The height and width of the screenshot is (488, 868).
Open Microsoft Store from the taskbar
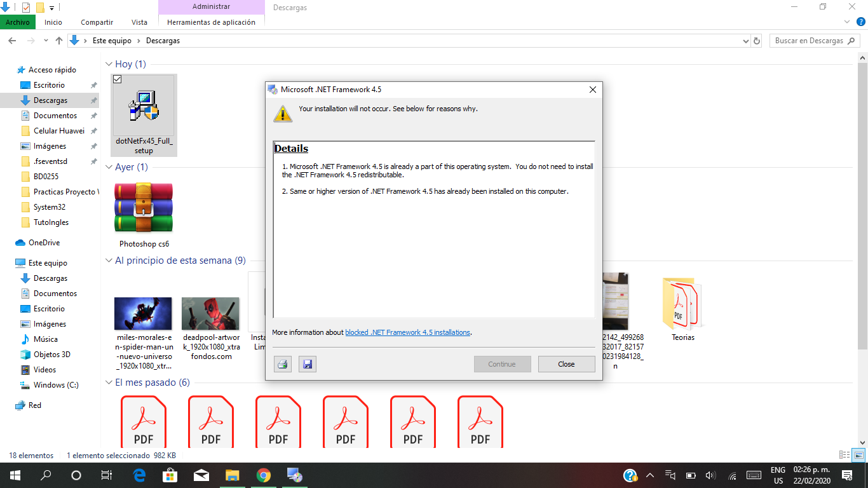(170, 475)
